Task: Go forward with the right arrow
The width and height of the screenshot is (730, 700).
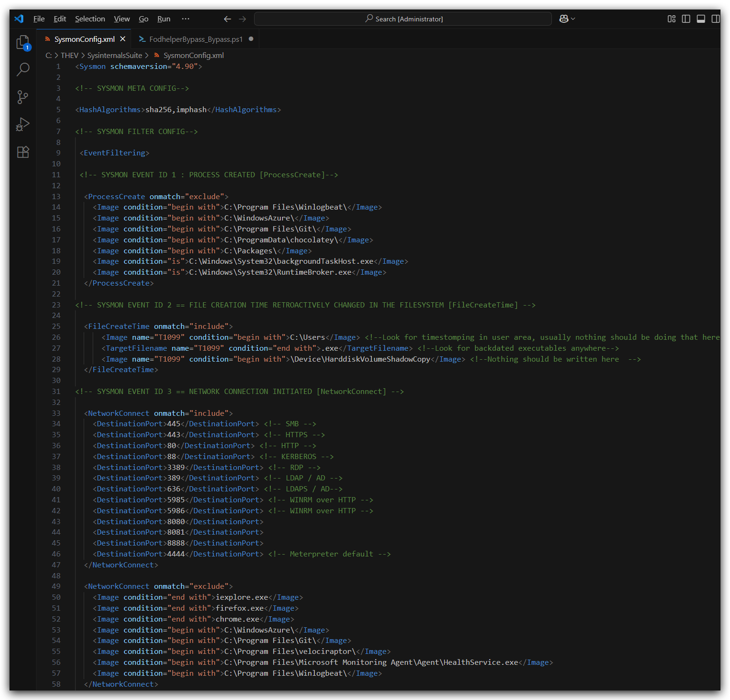Action: click(243, 19)
